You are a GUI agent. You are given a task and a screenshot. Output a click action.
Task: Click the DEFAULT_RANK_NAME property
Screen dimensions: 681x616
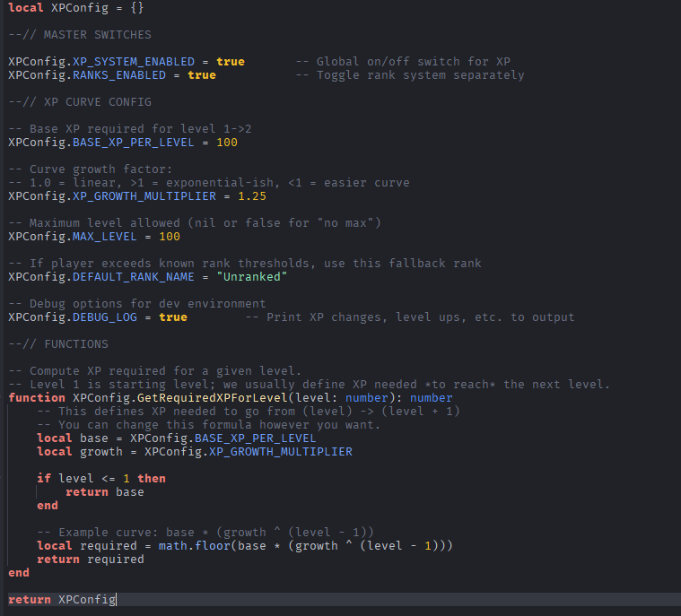(x=134, y=277)
